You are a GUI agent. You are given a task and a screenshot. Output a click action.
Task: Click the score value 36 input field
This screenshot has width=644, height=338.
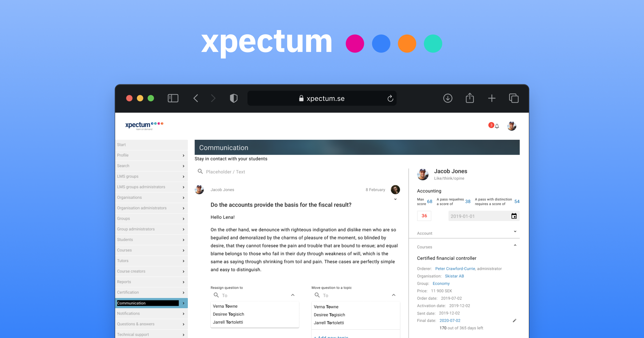click(423, 216)
